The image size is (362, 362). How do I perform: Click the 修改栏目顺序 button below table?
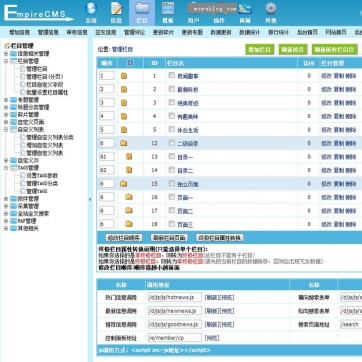point(124,238)
